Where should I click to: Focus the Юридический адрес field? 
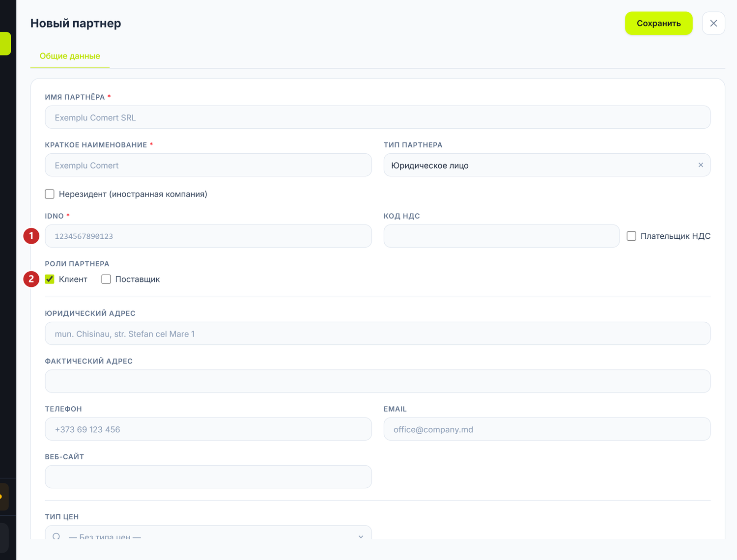pos(378,334)
